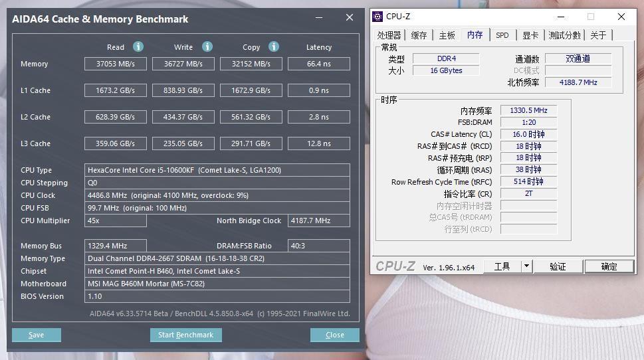Close the AIDA64 benchmark window
Image resolution: width=644 pixels, height=360 pixels.
point(350,18)
